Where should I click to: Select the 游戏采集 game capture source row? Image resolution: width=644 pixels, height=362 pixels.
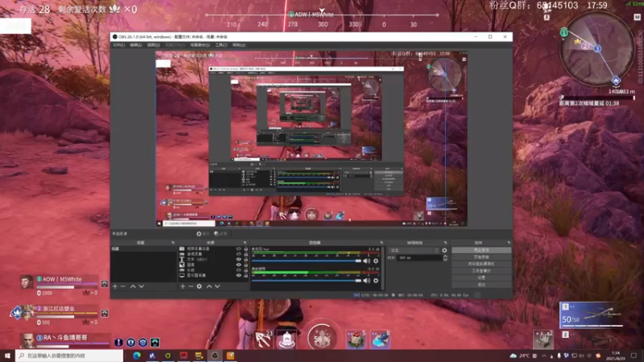point(213,254)
